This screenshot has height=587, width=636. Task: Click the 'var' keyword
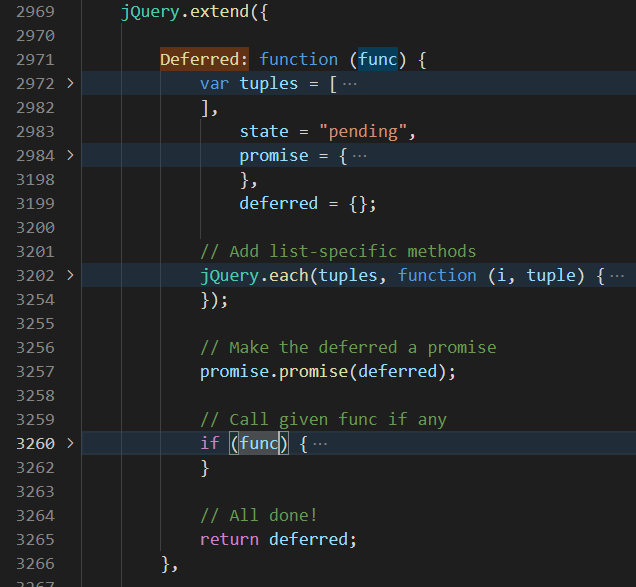click(x=214, y=84)
